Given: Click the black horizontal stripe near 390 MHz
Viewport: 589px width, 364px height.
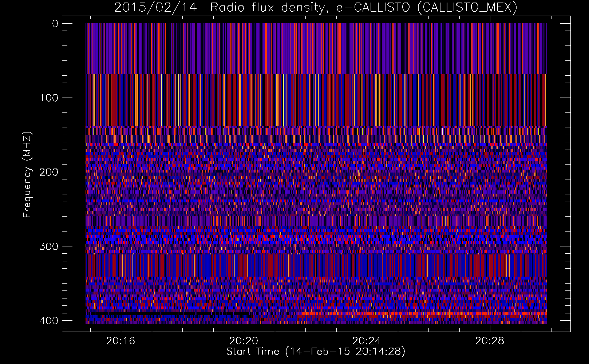Looking at the screenshot, I should [169, 313].
